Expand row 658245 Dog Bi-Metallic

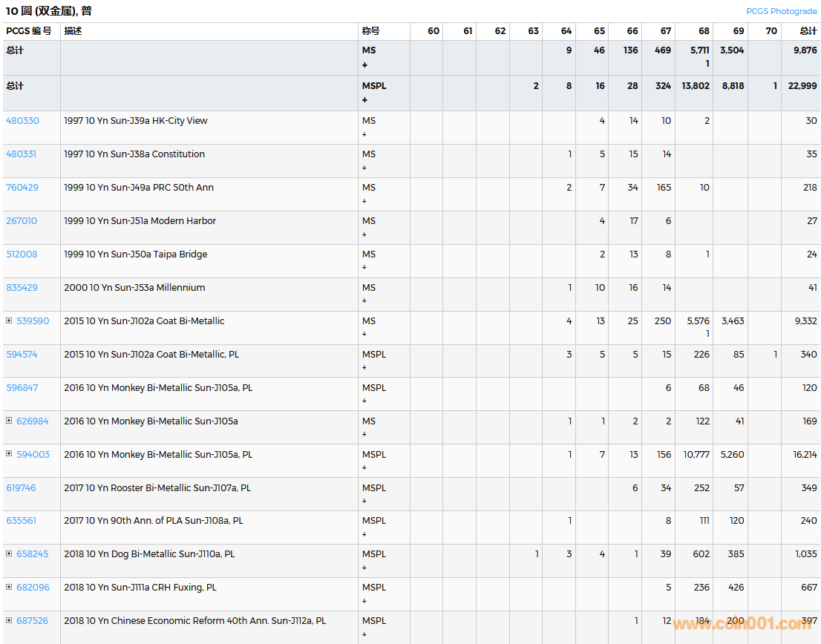coord(9,554)
